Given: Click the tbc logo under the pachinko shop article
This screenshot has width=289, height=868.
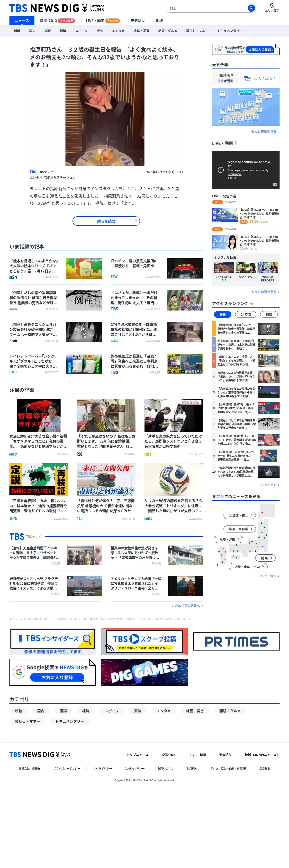Looking at the screenshot, I should (x=114, y=276).
